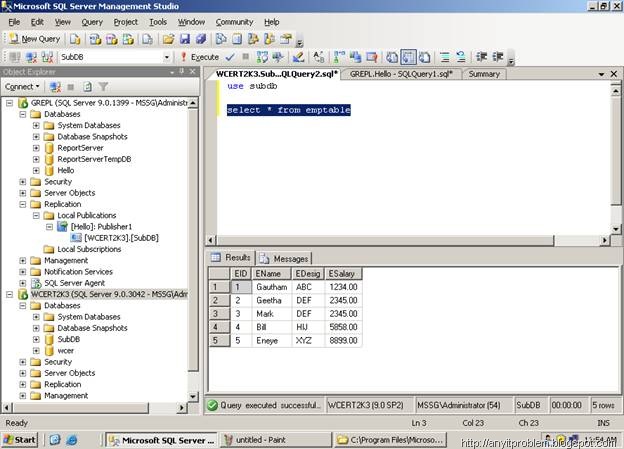Click Display Estimated Execution Plan icon
This screenshot has width=624, height=449.
(x=262, y=57)
